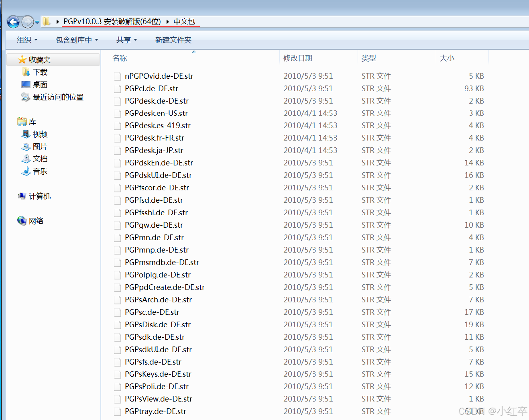The height and width of the screenshot is (420, 529).
Task: Sort by 名称 column header
Action: click(120, 58)
